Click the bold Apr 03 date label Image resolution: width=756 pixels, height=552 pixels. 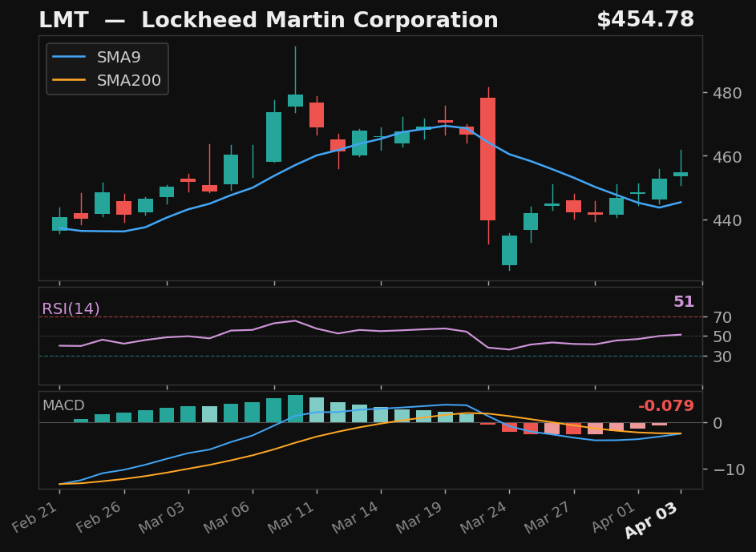[653, 520]
